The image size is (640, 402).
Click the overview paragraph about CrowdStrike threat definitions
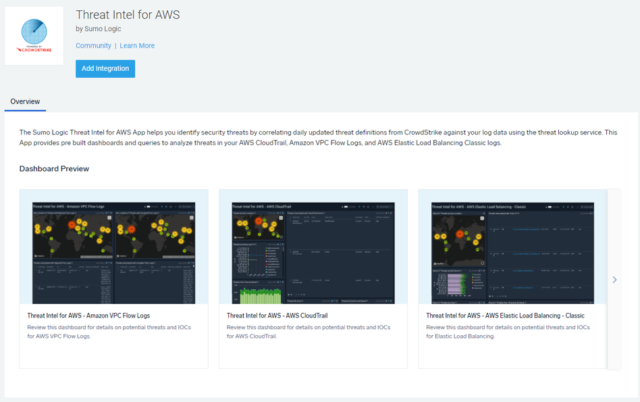pyautogui.click(x=318, y=138)
